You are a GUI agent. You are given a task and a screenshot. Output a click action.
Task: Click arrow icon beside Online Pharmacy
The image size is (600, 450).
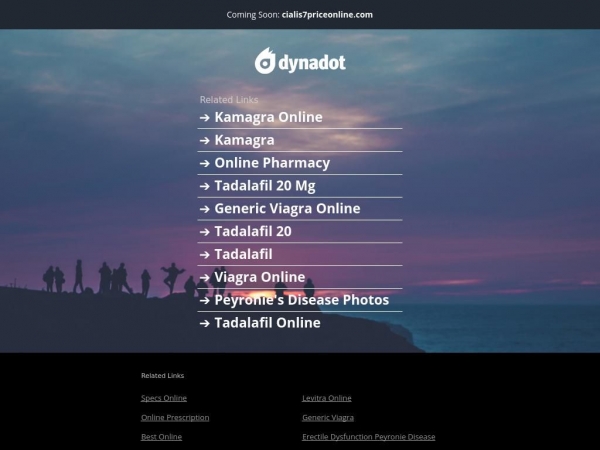click(205, 163)
